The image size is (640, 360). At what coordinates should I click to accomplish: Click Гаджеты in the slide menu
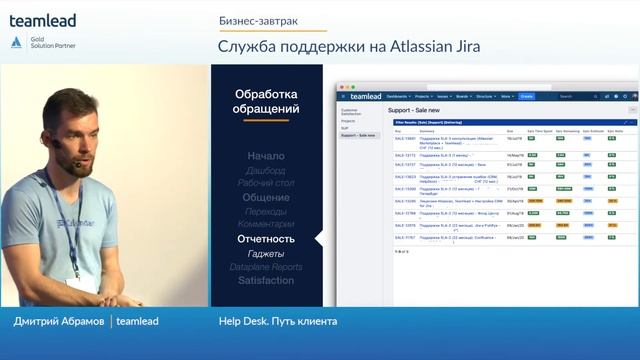[x=266, y=254]
